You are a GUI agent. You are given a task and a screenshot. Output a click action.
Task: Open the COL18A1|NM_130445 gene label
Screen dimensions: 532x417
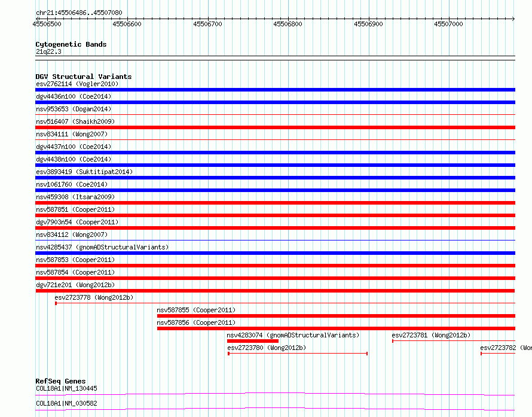pos(66,388)
